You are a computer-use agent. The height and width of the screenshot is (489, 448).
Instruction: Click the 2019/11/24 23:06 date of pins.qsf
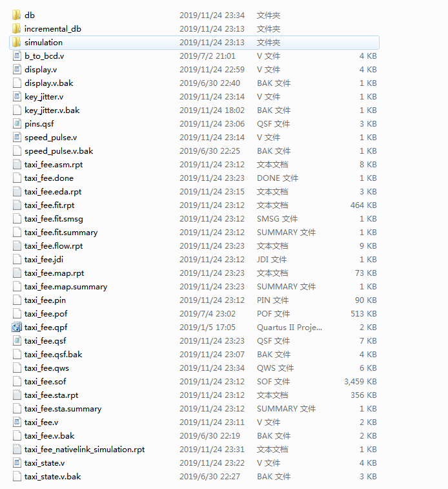tap(212, 123)
